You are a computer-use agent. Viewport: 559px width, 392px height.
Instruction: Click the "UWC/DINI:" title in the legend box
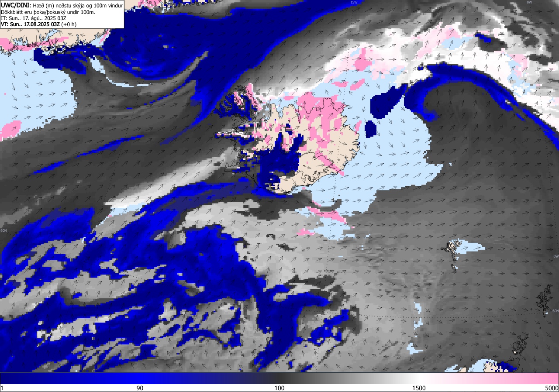click(16, 5)
